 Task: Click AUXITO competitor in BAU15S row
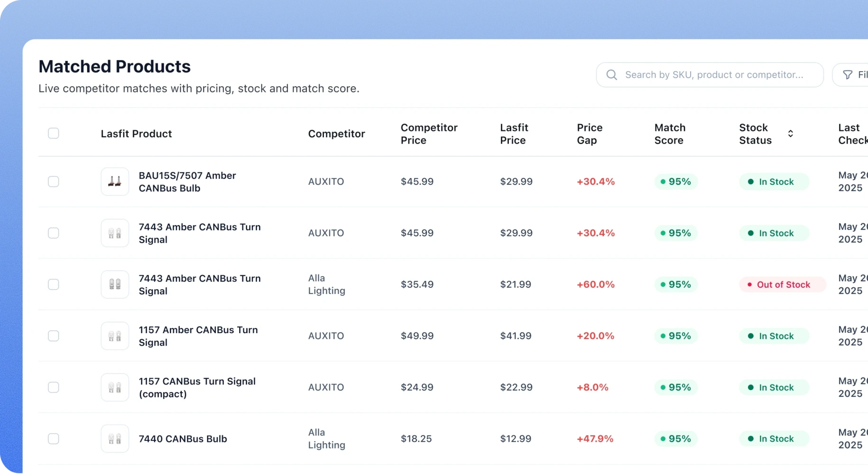pyautogui.click(x=326, y=182)
